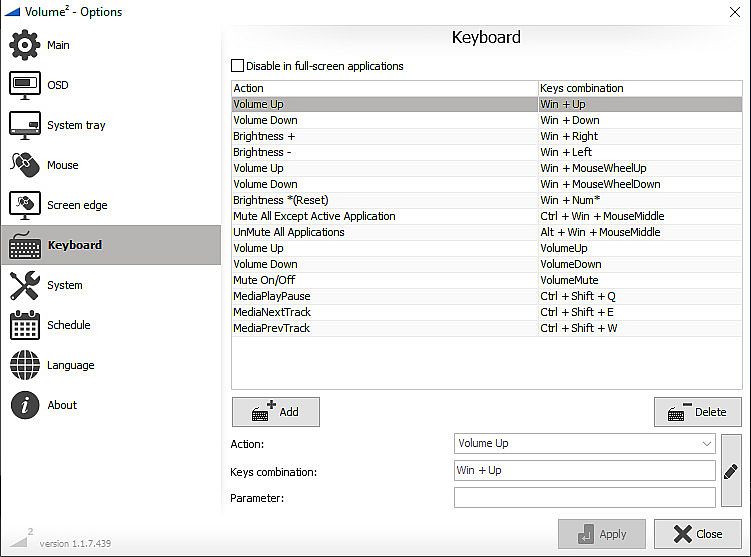Enable Disable in full-screen applications checkbox
This screenshot has width=751, height=557.
(x=238, y=66)
